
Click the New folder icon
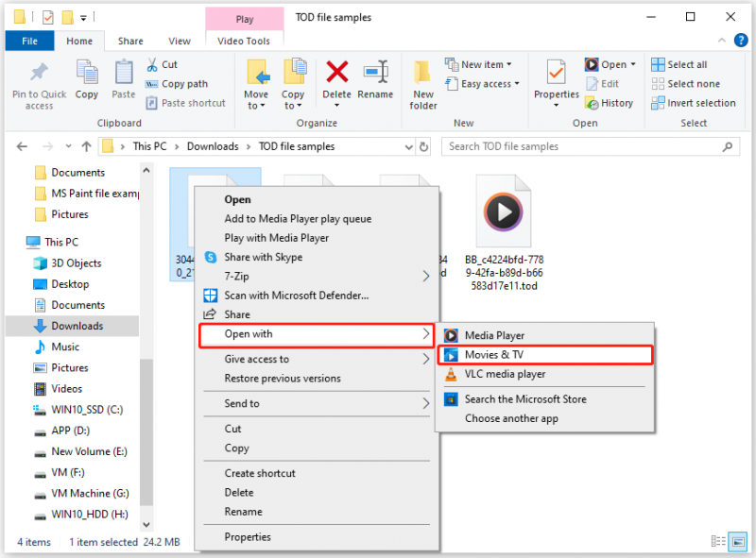[422, 73]
